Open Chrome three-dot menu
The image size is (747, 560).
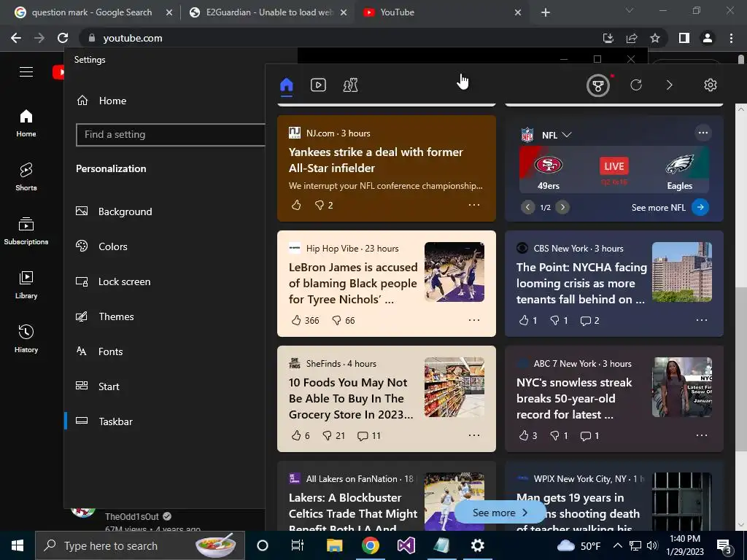[731, 38]
